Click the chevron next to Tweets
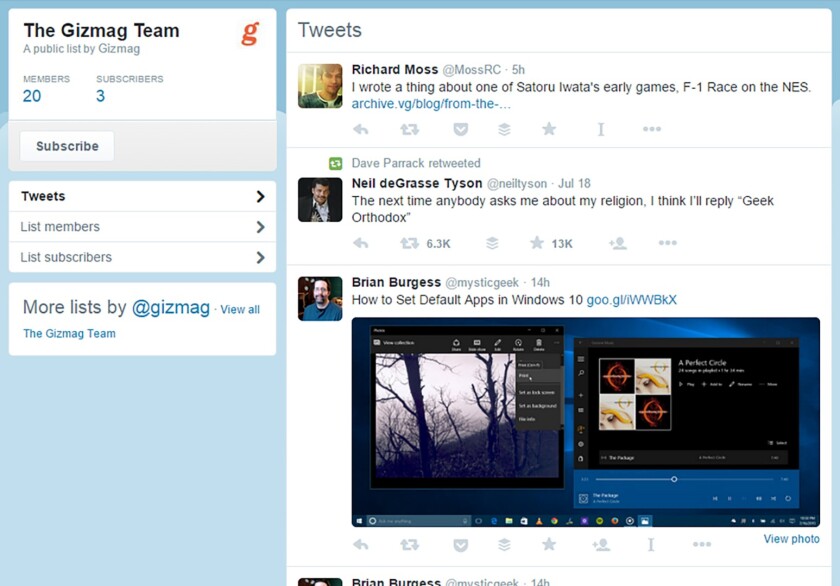This screenshot has height=586, width=840. pyautogui.click(x=260, y=197)
